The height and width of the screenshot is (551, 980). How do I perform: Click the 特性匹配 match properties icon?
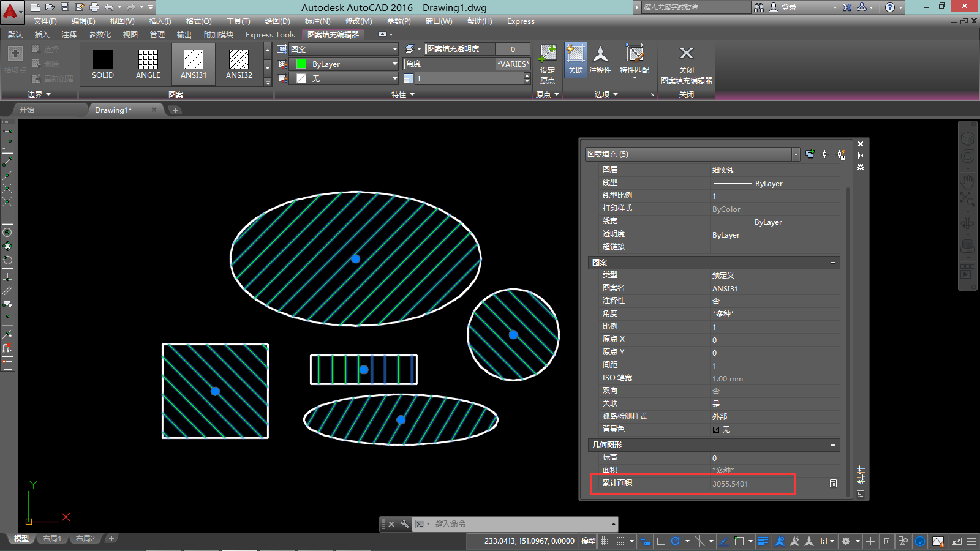click(x=634, y=60)
